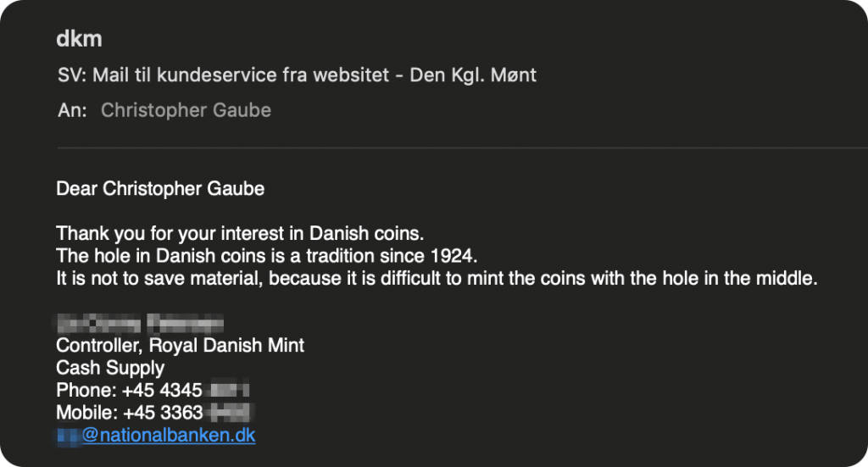Click the greeting Dear Christopher Gaube
The height and width of the screenshot is (467, 868).
160,189
